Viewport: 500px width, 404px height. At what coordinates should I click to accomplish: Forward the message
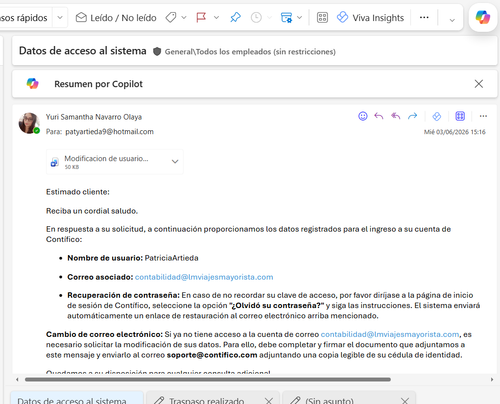413,116
